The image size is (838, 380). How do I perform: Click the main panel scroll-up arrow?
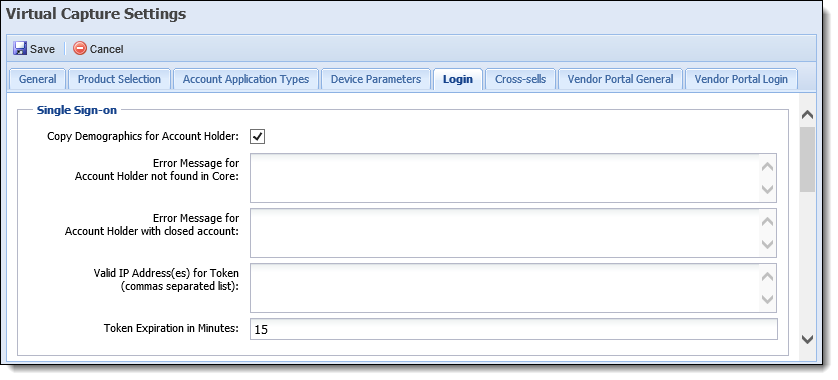808,114
